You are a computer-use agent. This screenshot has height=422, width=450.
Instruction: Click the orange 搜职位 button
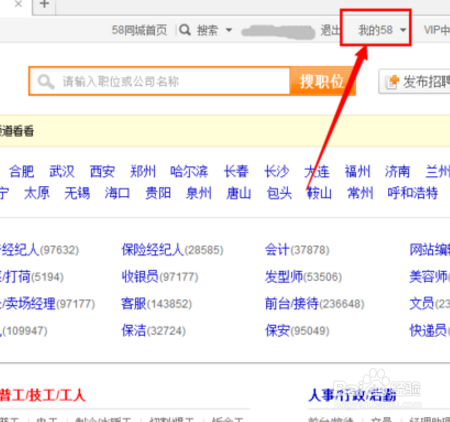[322, 81]
